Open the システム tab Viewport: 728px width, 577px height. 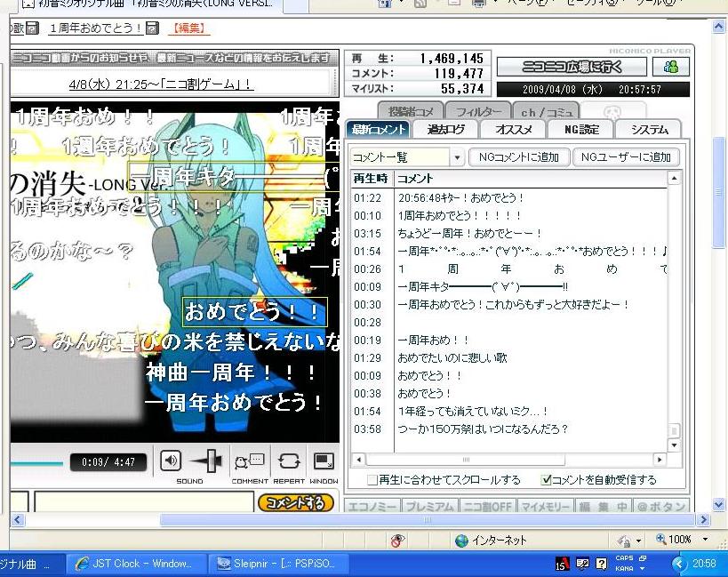tap(649, 130)
